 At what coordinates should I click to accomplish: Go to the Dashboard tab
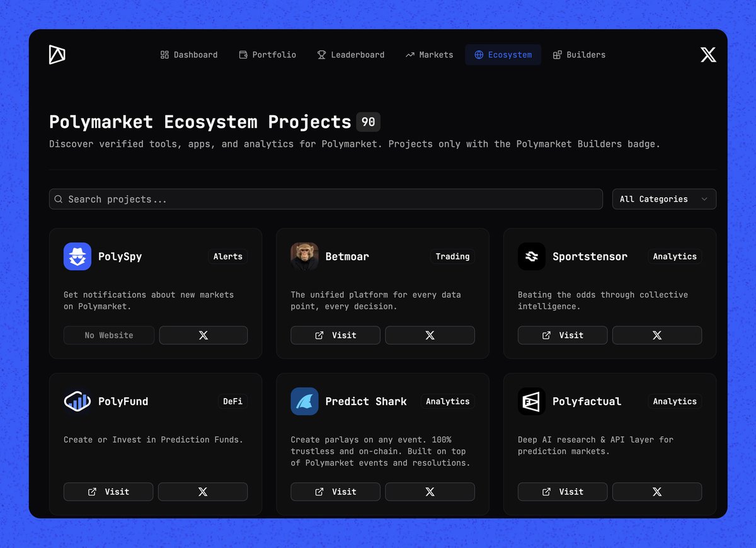point(189,55)
